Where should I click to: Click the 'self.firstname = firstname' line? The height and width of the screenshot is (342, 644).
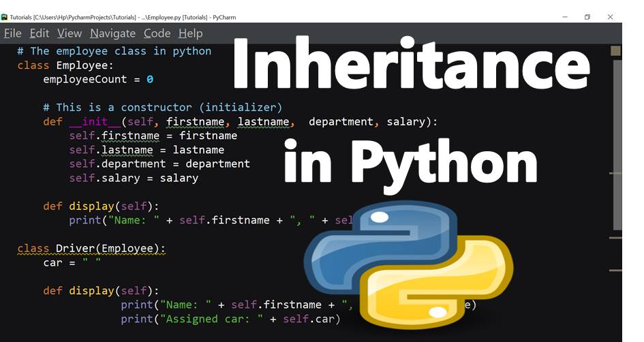[153, 136]
